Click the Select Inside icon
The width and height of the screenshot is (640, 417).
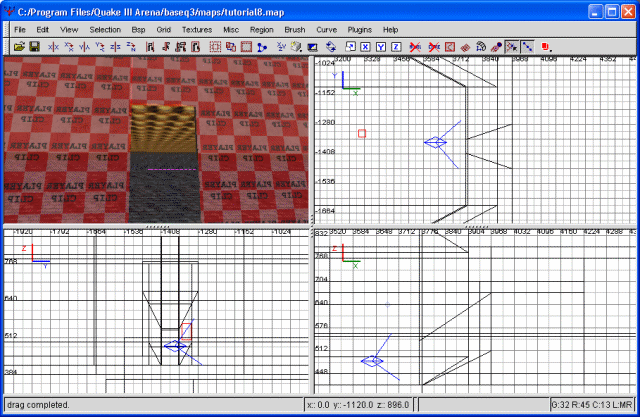(196, 47)
